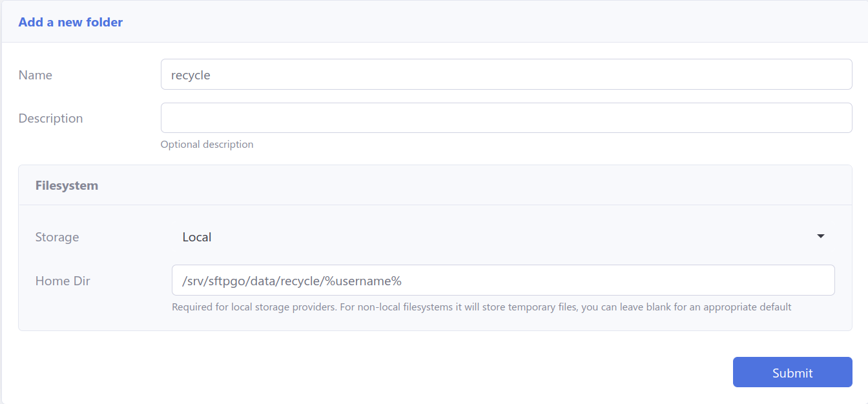Click the 'Storage' label

[x=57, y=237]
